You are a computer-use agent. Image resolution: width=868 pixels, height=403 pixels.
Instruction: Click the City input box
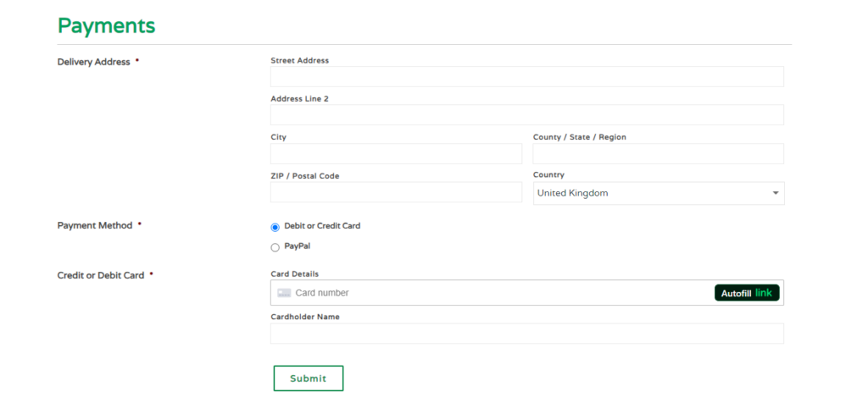coord(396,154)
